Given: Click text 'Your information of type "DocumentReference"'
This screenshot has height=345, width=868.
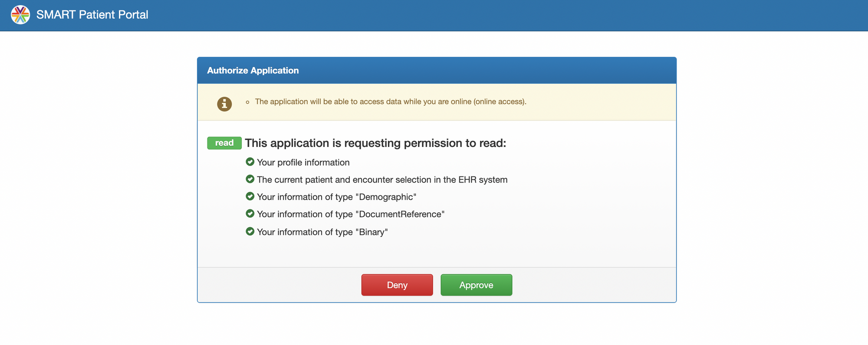Looking at the screenshot, I should pos(351,215).
